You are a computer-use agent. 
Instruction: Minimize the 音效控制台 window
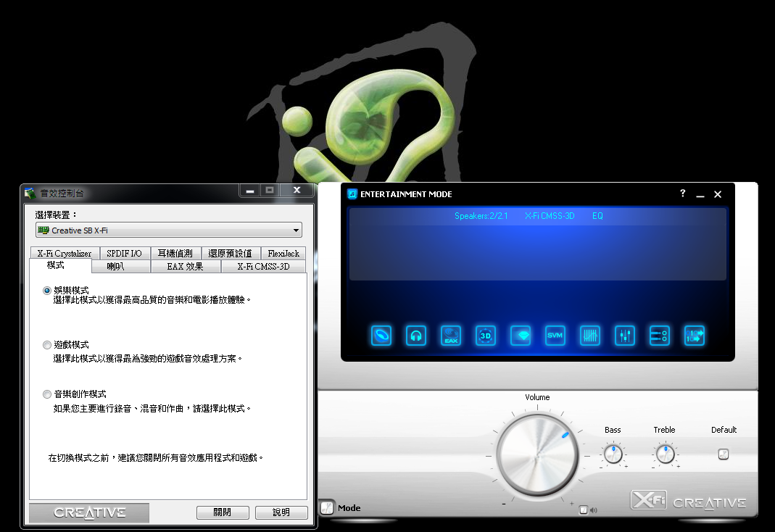250,191
